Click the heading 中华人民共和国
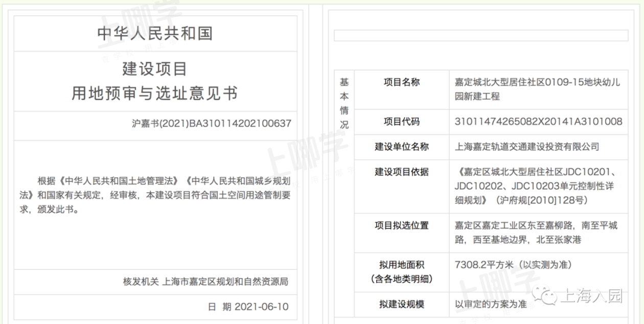Screen dimensions: 644x324 [155, 34]
